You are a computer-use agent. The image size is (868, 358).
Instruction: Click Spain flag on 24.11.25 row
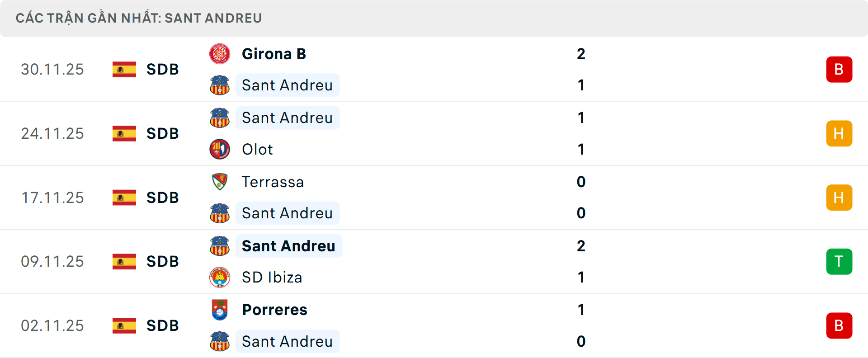click(124, 133)
